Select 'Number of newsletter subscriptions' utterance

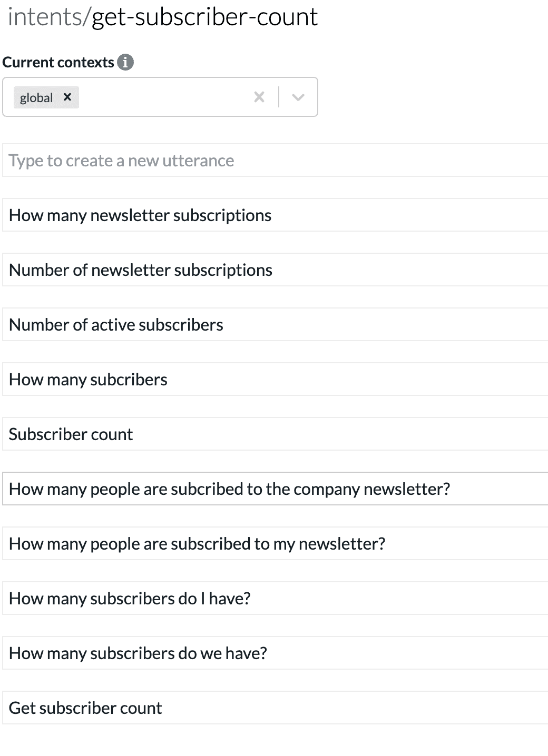[276, 270]
